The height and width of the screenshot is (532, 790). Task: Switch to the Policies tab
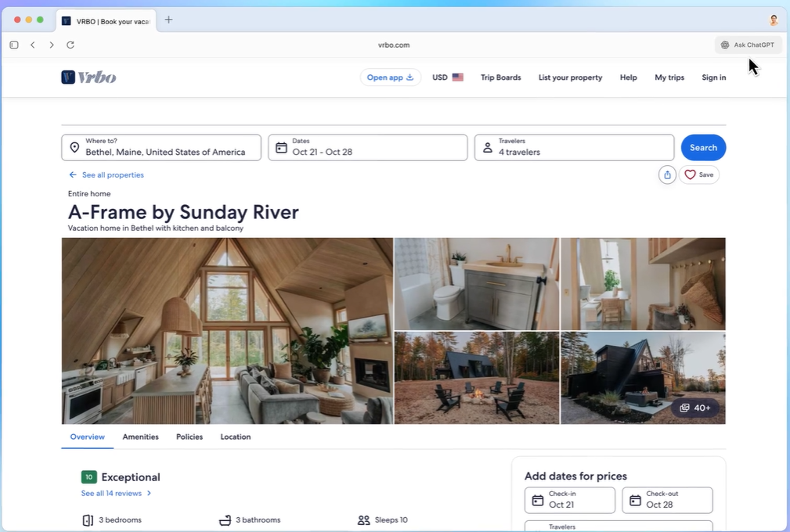[x=189, y=437]
